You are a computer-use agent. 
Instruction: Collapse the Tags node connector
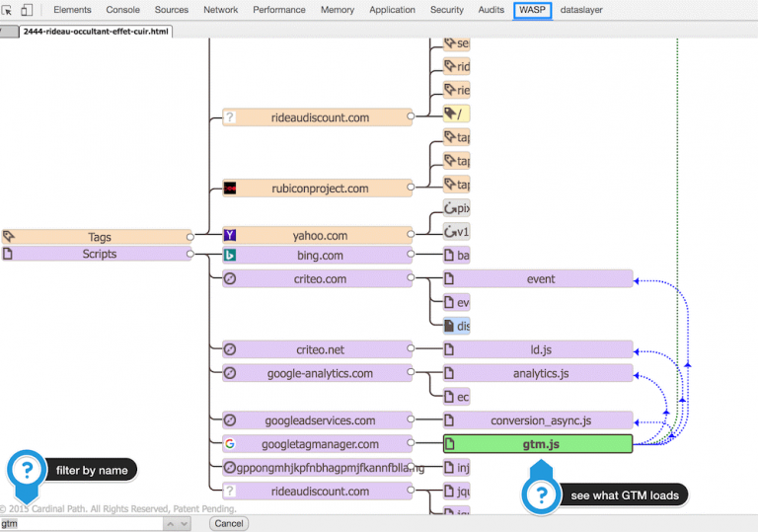(x=190, y=237)
